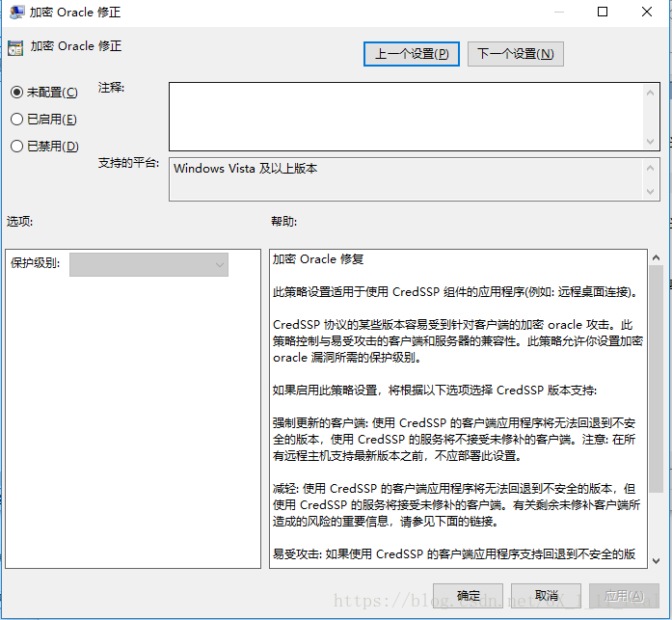This screenshot has width=672, height=620.
Task: Click the 保护级别 label
Action: [35, 262]
